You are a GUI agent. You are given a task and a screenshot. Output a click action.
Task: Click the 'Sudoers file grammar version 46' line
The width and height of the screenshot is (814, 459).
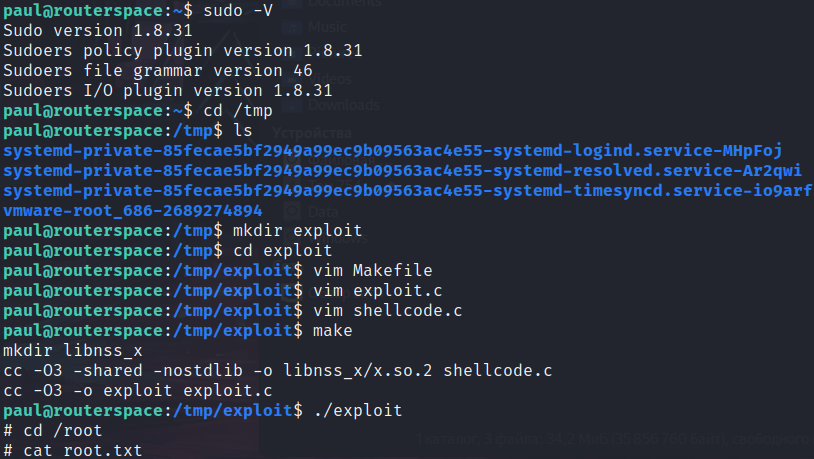click(158, 71)
